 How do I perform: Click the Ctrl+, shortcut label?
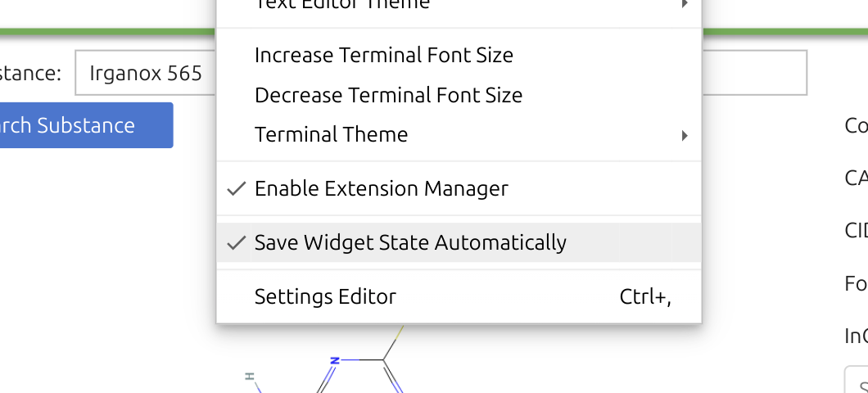(x=645, y=297)
